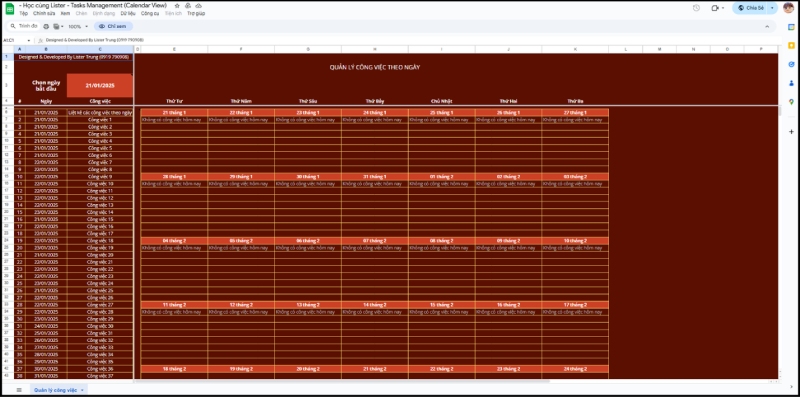Collapse the toolbar with the chevron
The height and width of the screenshot is (397, 800).
pyautogui.click(x=767, y=26)
